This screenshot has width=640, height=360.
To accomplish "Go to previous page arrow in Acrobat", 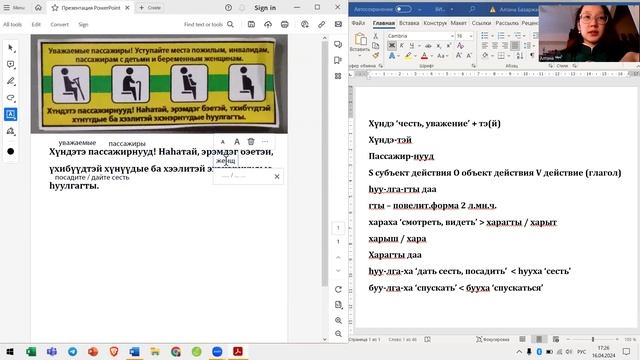I will click(x=338, y=257).
